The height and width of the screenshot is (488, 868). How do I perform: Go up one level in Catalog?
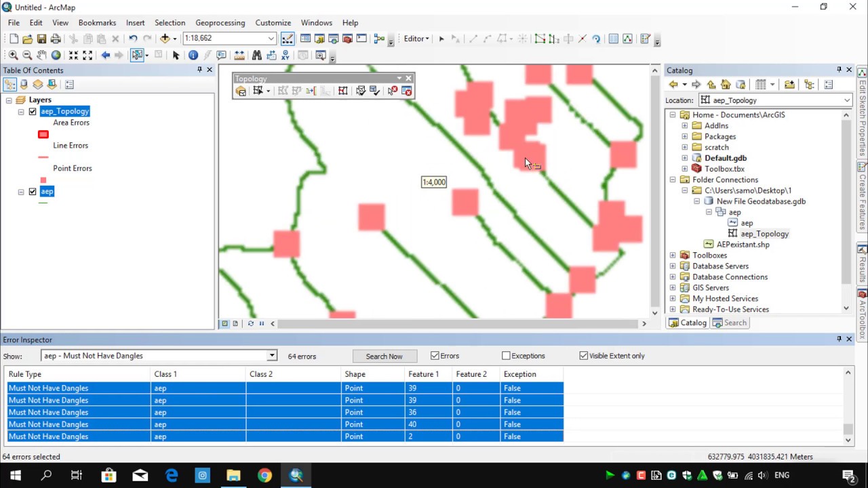coord(711,85)
